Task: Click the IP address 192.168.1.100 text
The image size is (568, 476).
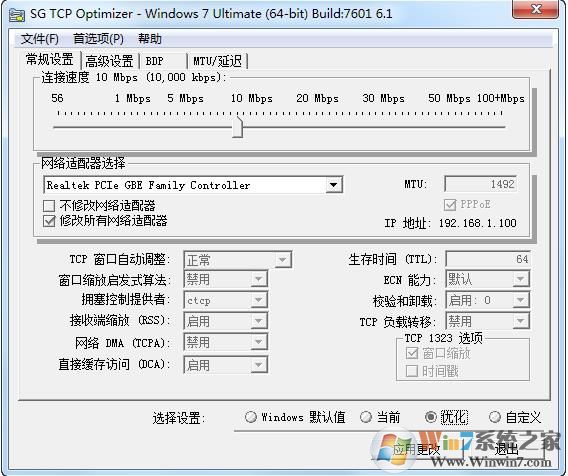Action: [477, 223]
